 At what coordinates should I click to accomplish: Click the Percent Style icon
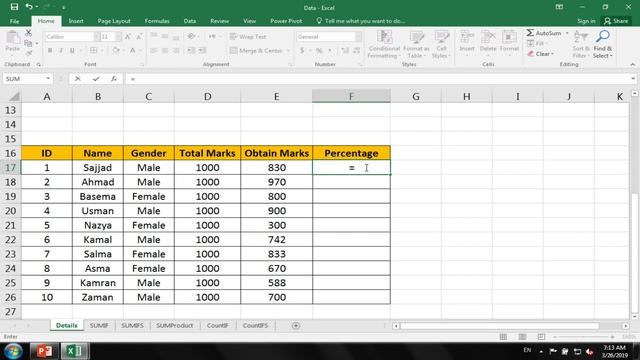click(x=319, y=51)
